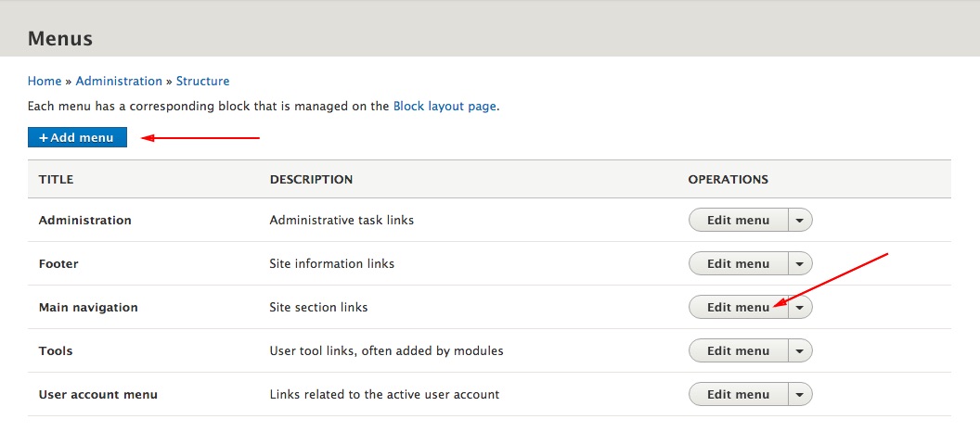
Task: Edit the Footer menu
Action: [x=738, y=263]
